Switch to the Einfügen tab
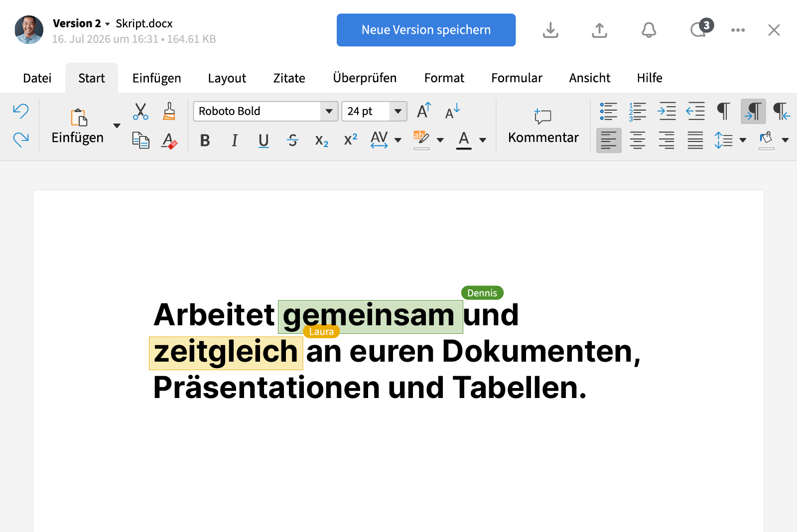This screenshot has width=797, height=532. coord(156,78)
